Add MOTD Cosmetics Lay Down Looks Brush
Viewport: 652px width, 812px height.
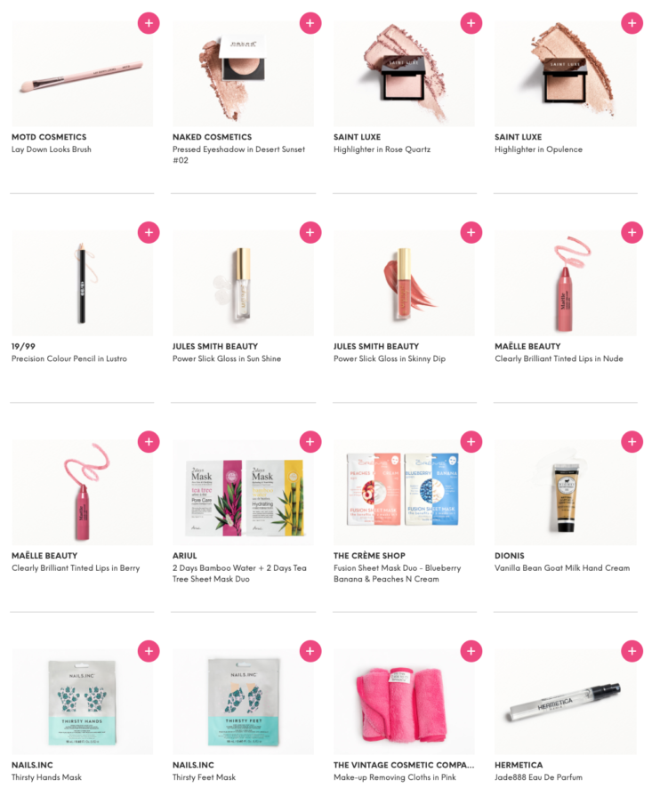point(149,23)
